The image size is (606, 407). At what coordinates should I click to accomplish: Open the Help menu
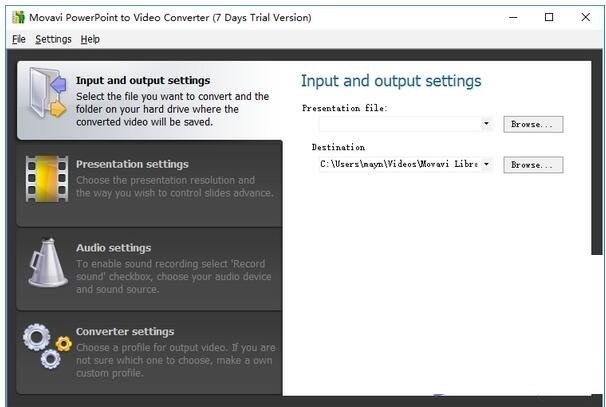[x=90, y=39]
